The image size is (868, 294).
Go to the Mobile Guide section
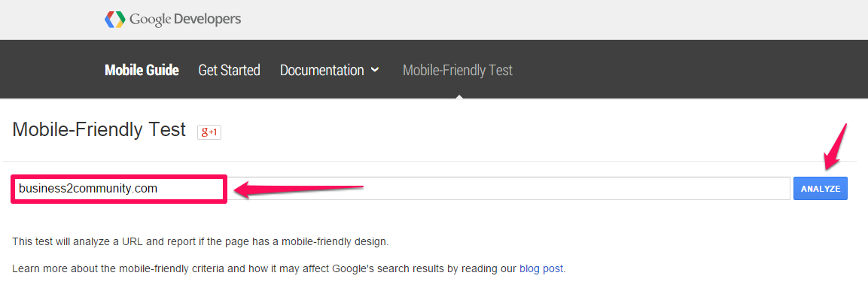tap(142, 70)
